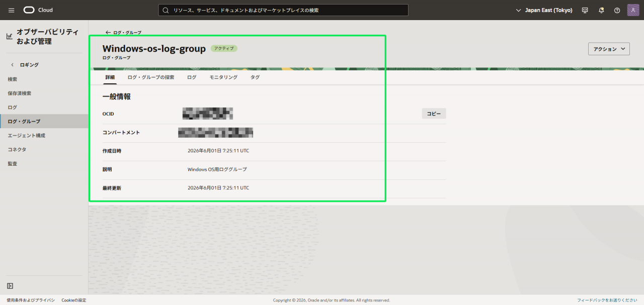Image resolution: width=644 pixels, height=305 pixels.
Task: Click the 一般情報 section heading
Action: point(117,96)
